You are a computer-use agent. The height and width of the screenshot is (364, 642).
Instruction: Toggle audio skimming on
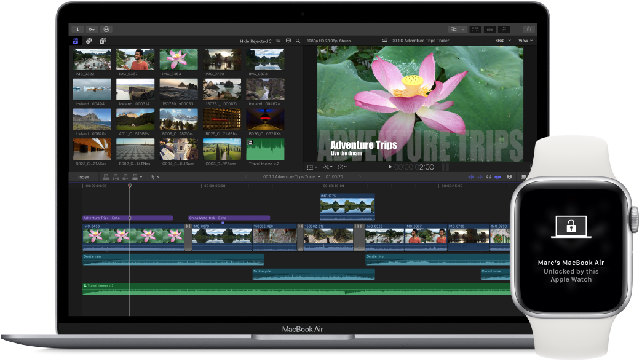tap(480, 177)
